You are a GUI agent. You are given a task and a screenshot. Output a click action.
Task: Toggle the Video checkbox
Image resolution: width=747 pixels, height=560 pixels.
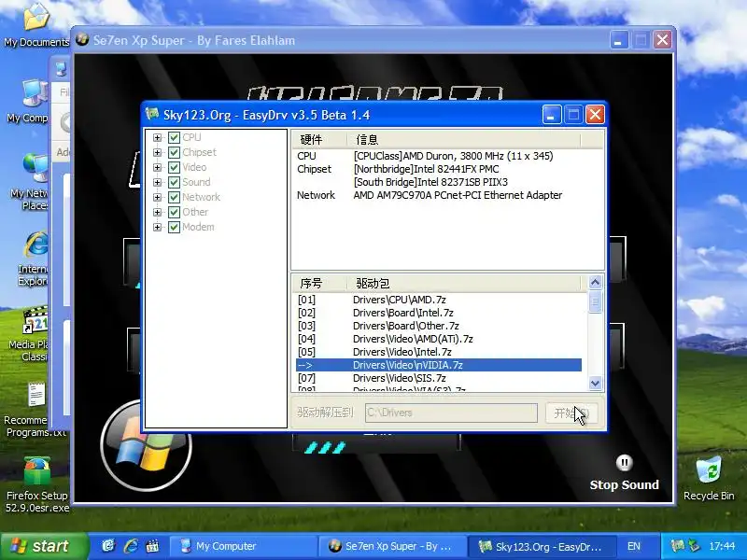point(174,168)
